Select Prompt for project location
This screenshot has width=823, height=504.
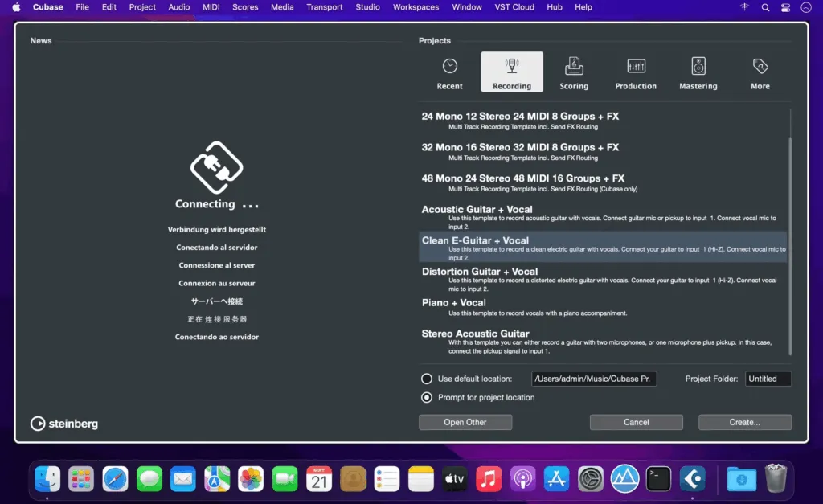click(425, 397)
